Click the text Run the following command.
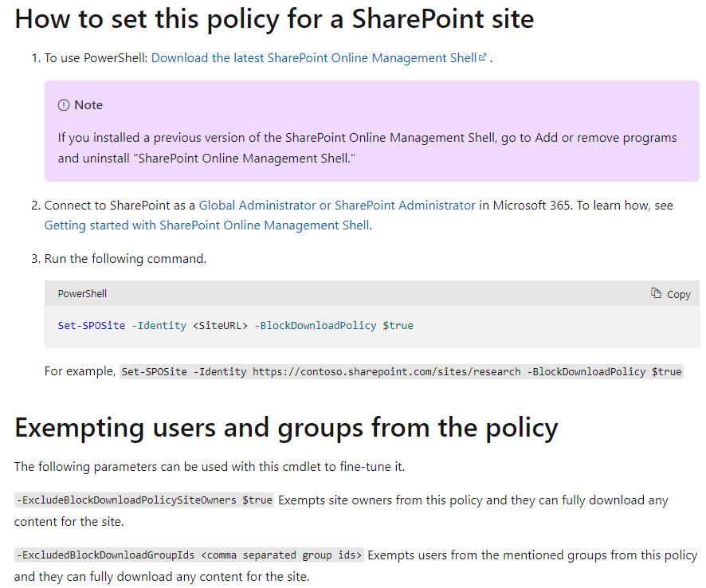The width and height of the screenshot is (706, 588). coord(125,259)
